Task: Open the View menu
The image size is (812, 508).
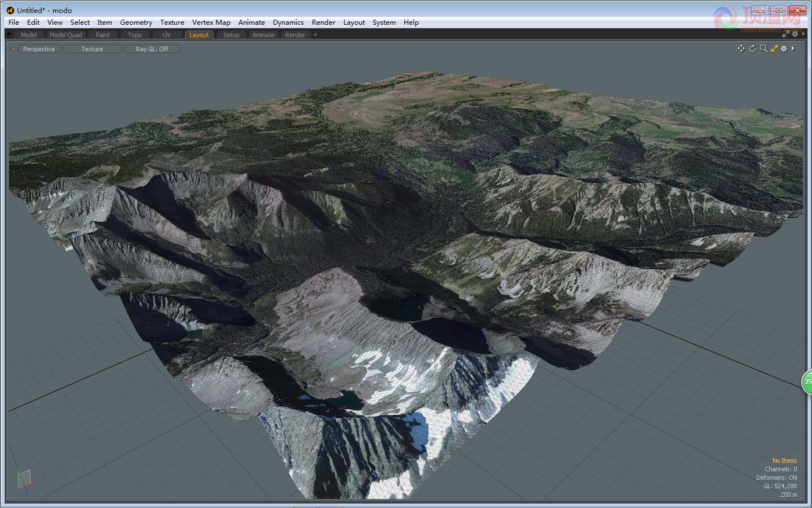Action: click(x=55, y=23)
